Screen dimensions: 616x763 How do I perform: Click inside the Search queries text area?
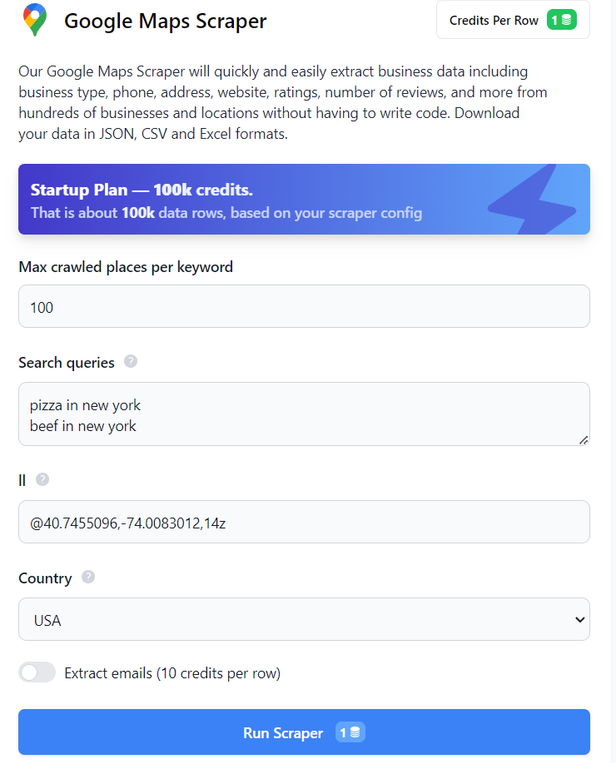click(304, 414)
